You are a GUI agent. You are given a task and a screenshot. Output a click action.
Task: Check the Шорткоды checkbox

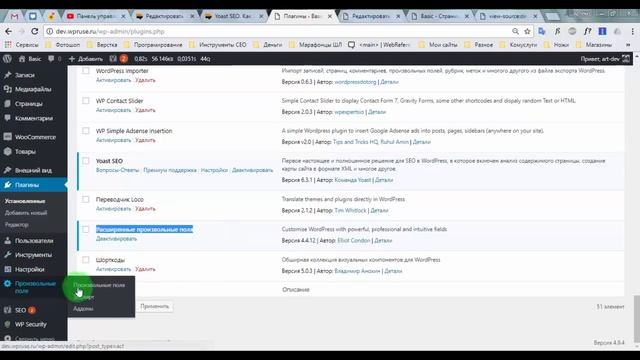click(86, 260)
